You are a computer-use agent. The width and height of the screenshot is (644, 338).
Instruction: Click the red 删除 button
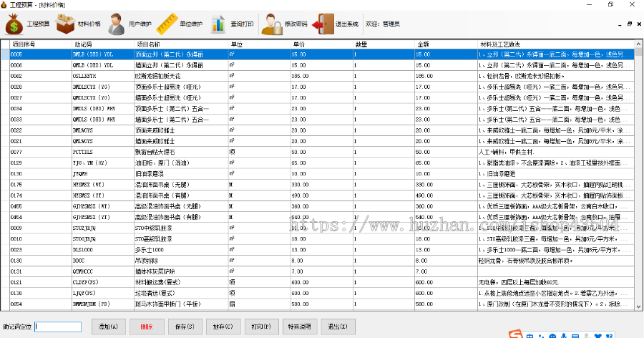147,327
